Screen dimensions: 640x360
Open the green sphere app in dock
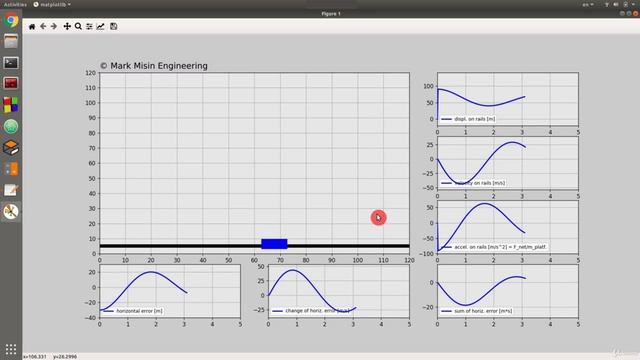pos(11,126)
